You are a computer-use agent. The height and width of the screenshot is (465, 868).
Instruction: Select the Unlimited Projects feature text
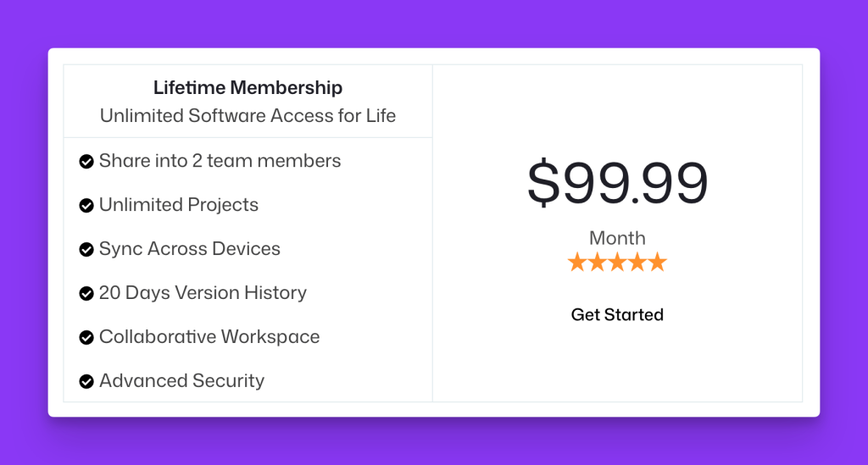click(x=178, y=205)
